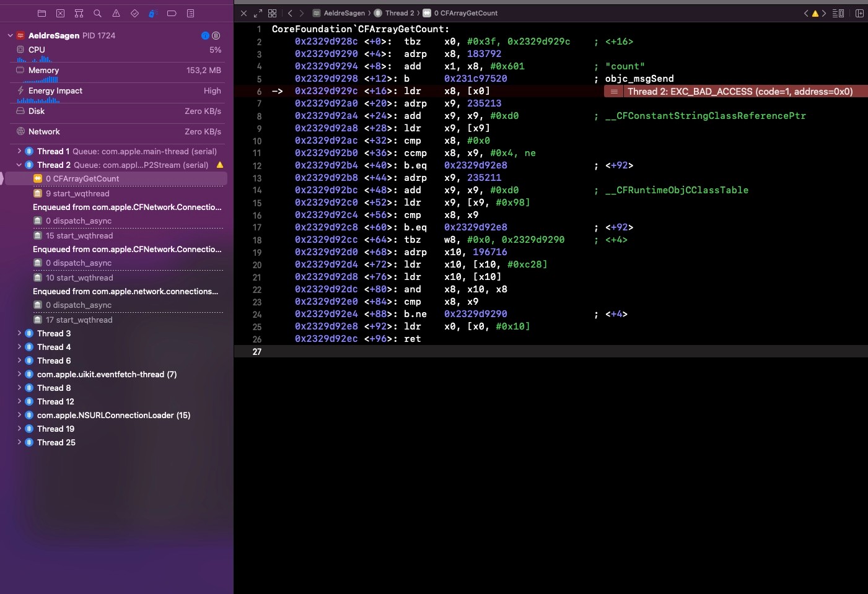Switch to the Find navigator magnifier icon
Image resolution: width=868 pixels, height=594 pixels.
(x=97, y=13)
